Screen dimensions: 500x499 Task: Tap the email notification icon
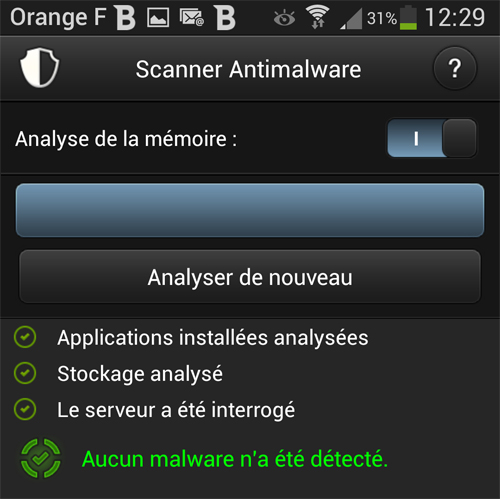click(192, 17)
